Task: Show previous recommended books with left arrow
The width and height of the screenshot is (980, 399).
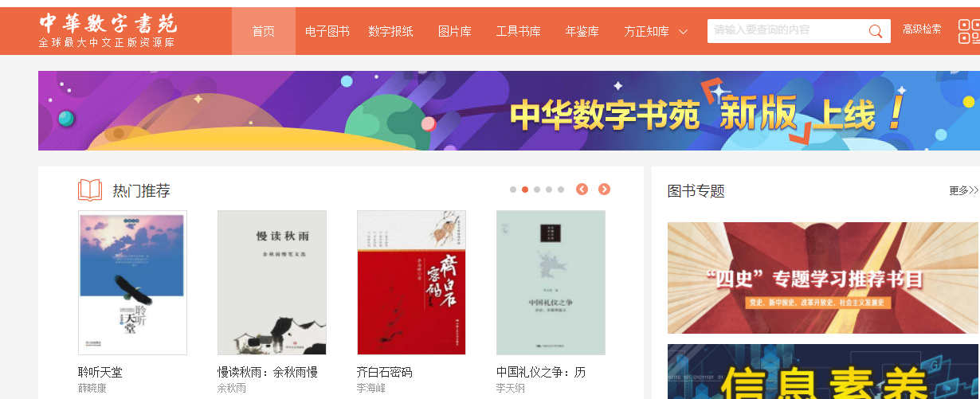Action: pyautogui.click(x=582, y=190)
